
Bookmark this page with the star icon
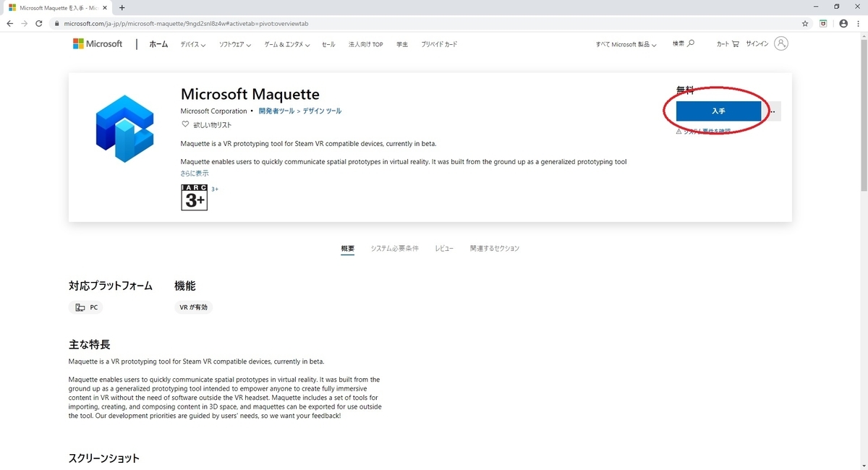[805, 23]
